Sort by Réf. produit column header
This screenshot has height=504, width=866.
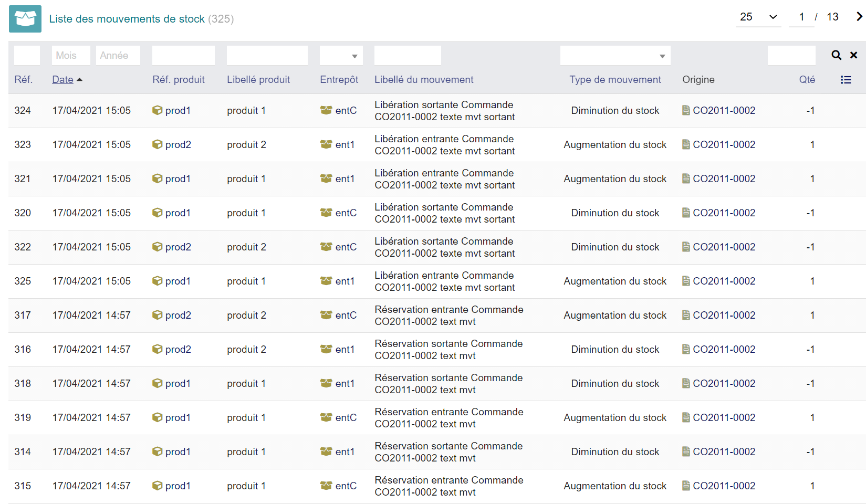point(179,80)
